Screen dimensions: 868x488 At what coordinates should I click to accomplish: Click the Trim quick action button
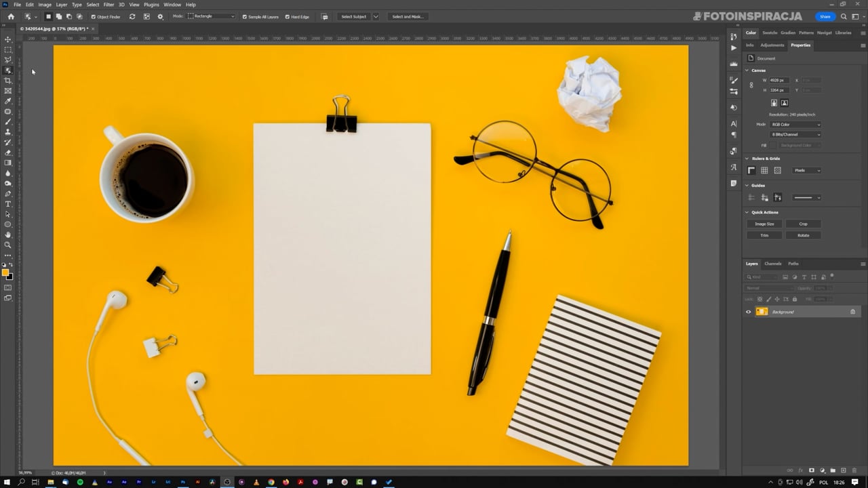tap(764, 235)
